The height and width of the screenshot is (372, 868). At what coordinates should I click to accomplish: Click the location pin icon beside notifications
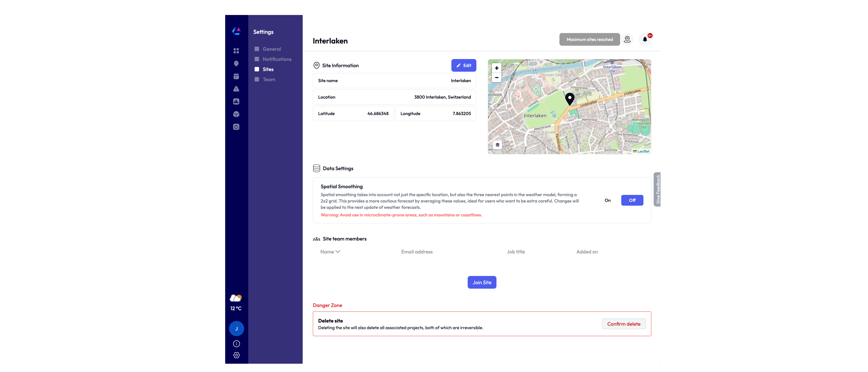[627, 39]
